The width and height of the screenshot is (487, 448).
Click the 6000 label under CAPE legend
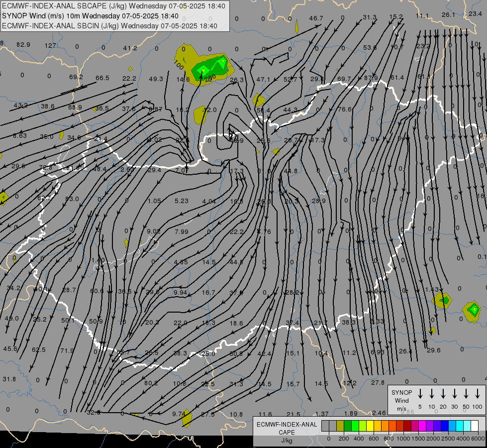[x=478, y=439]
